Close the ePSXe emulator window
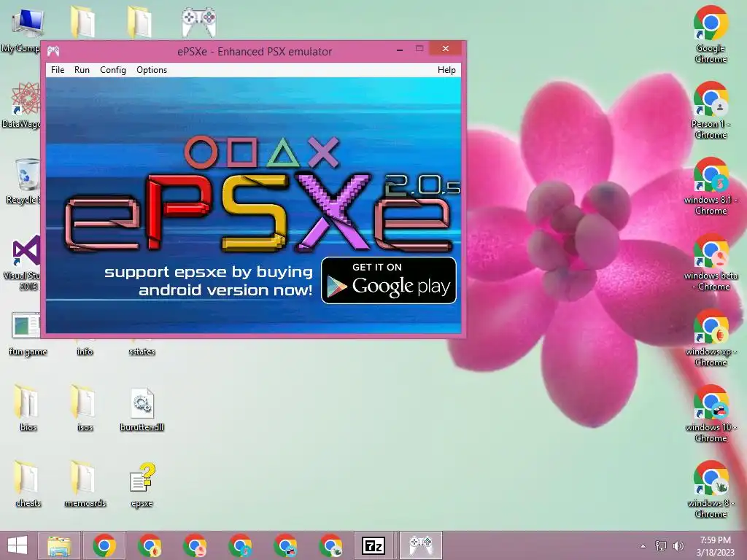The height and width of the screenshot is (560, 747). tap(446, 49)
